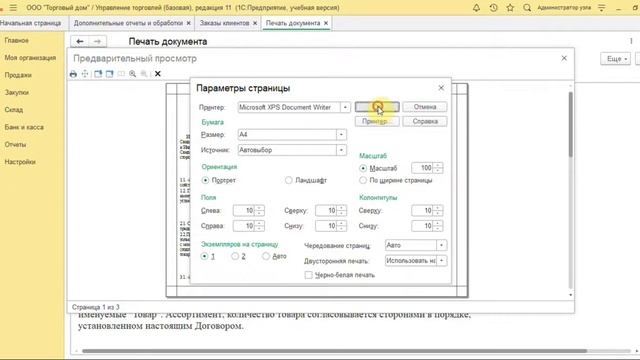Screen dimensions: 640x360
Task: Switch to Начальная страница tab
Action: coord(31,23)
